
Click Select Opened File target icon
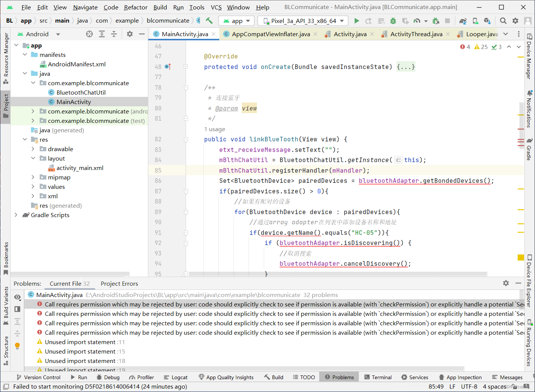(89, 34)
